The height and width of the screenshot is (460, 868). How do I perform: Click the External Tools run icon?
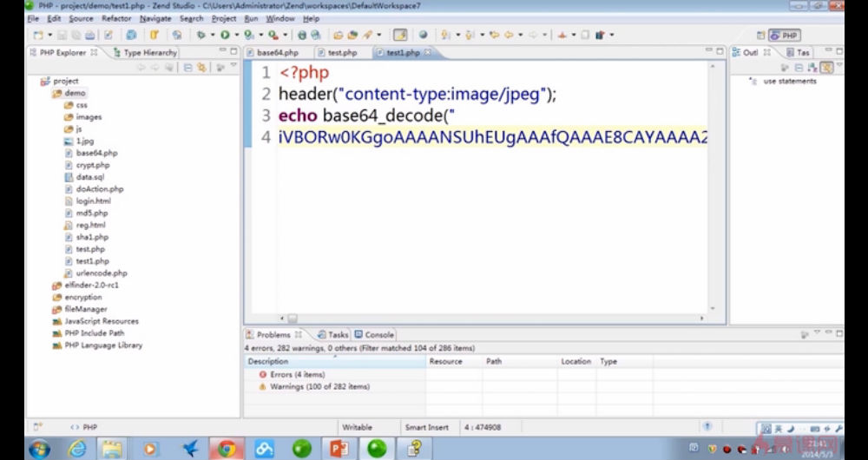(273, 35)
